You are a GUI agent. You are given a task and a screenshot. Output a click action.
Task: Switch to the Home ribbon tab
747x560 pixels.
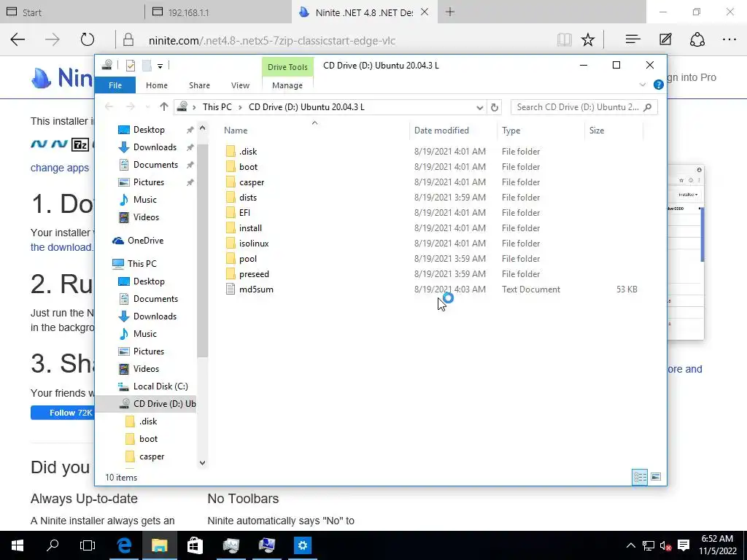[x=157, y=85]
